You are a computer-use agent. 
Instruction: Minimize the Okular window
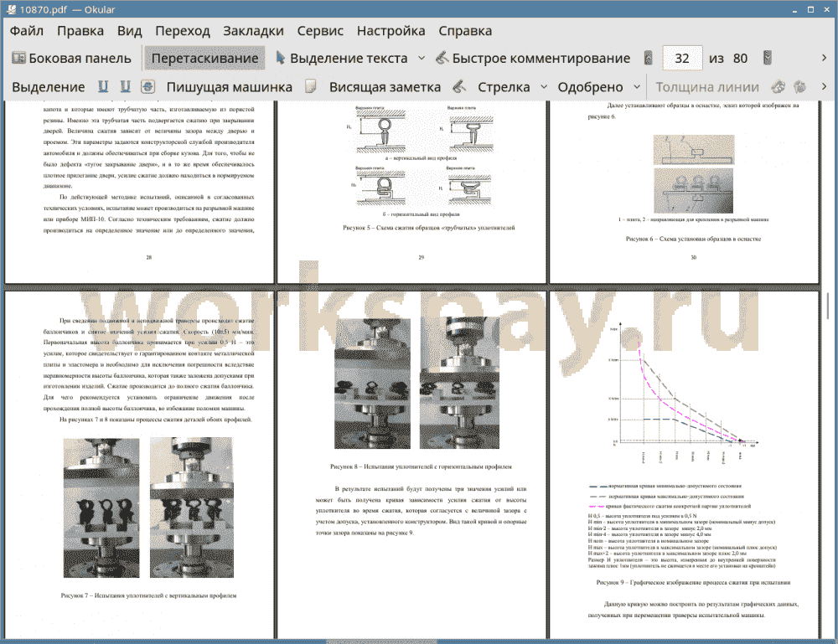795,9
